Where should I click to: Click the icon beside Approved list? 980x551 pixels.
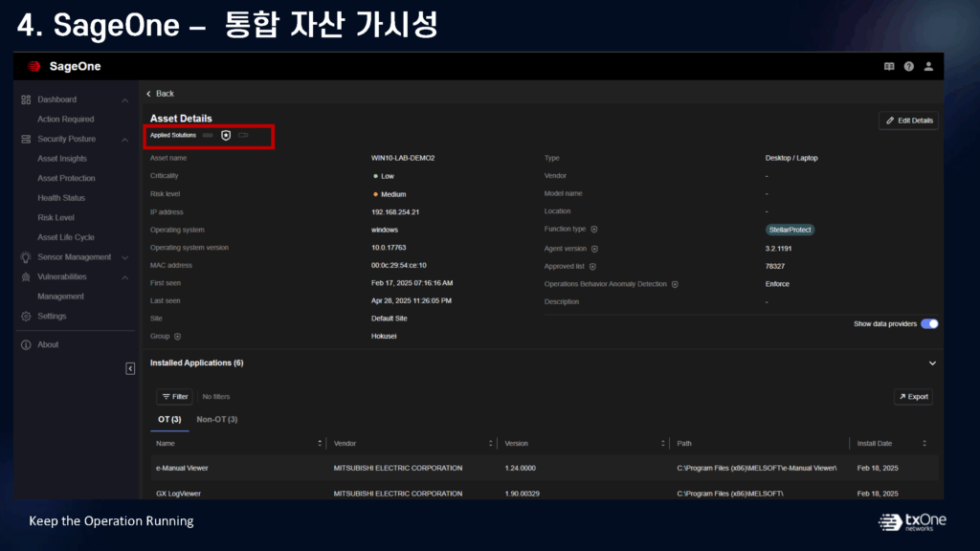592,266
